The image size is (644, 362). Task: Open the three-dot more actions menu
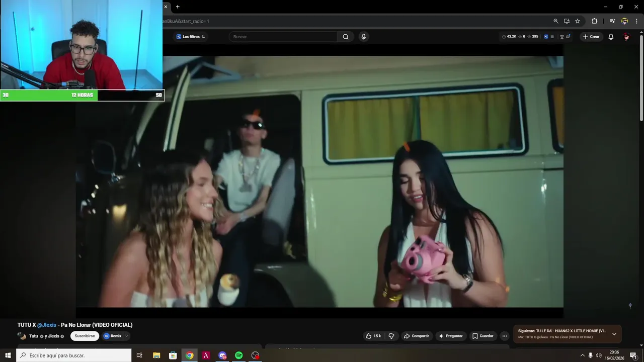pyautogui.click(x=505, y=336)
